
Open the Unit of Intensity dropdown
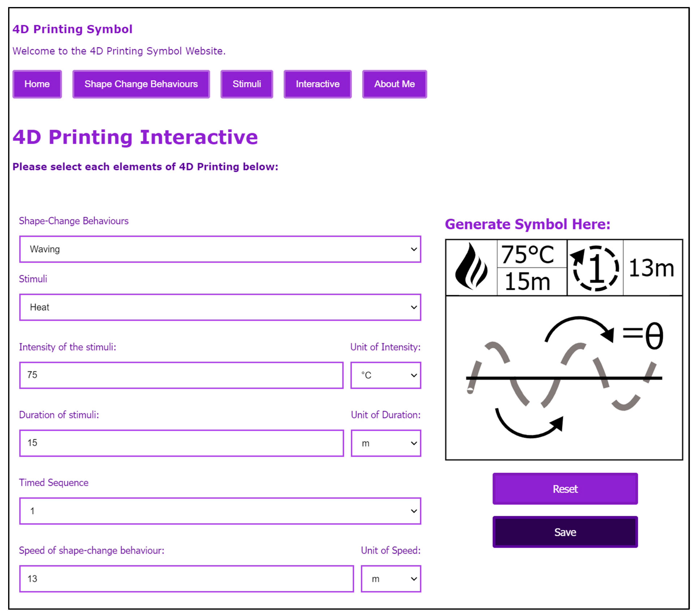click(x=385, y=375)
